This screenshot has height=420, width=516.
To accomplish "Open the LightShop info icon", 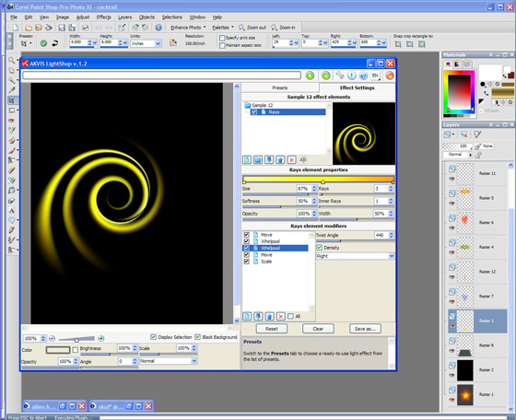I will tap(351, 76).
